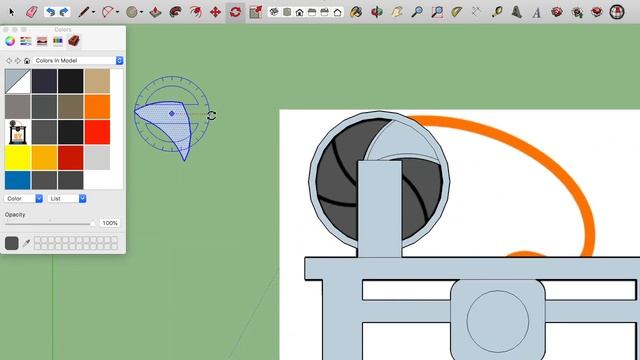This screenshot has width=640, height=360.
Task: Select the blue color swatch
Action: pos(18,180)
